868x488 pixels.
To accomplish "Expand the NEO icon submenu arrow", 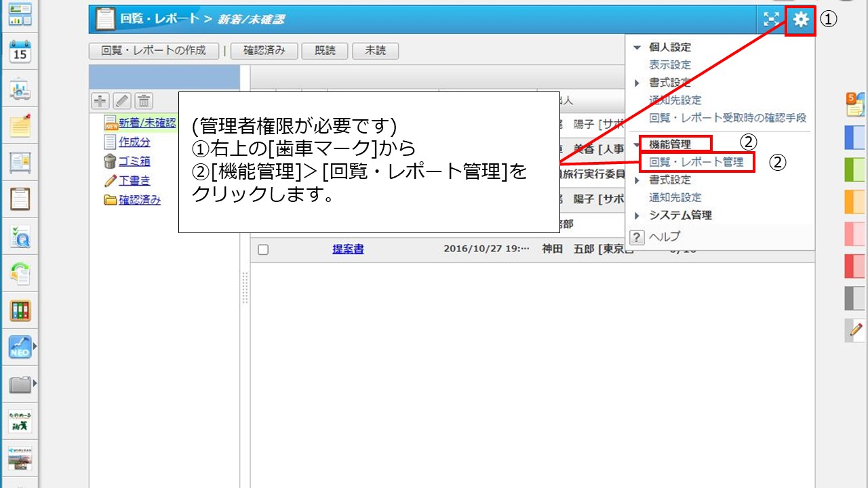I will point(35,347).
